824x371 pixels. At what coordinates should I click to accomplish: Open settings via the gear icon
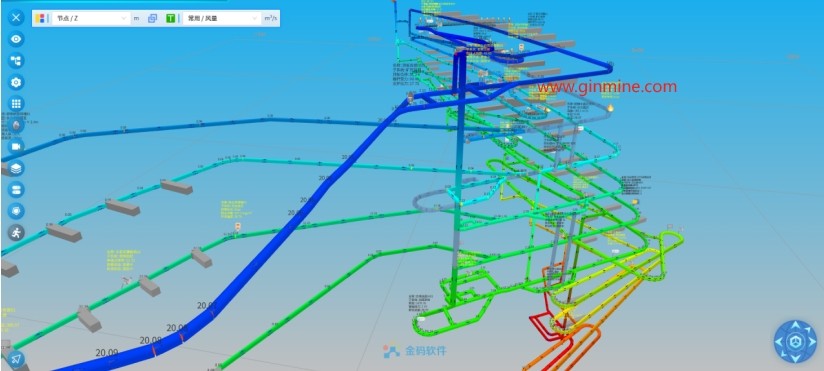coord(16,83)
